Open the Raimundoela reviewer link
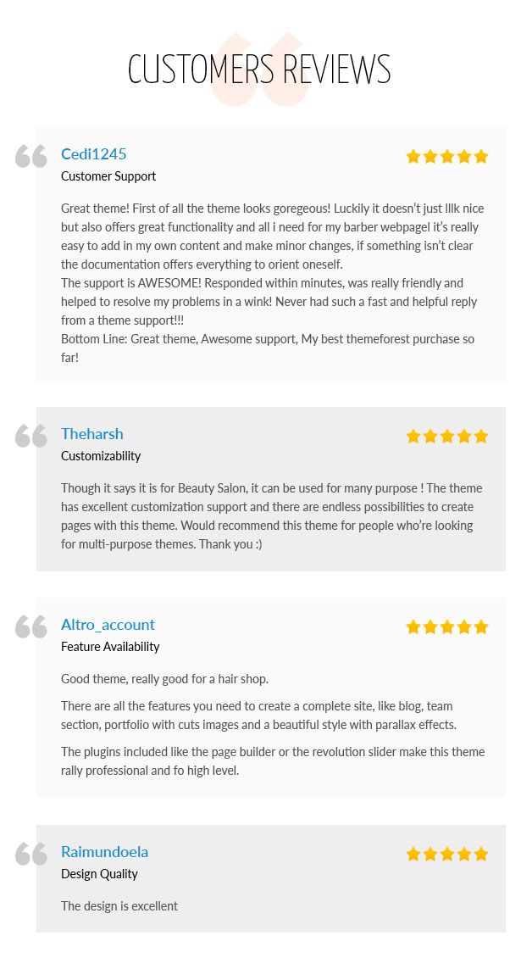Screen dimensions: 521x980 [x=104, y=852]
